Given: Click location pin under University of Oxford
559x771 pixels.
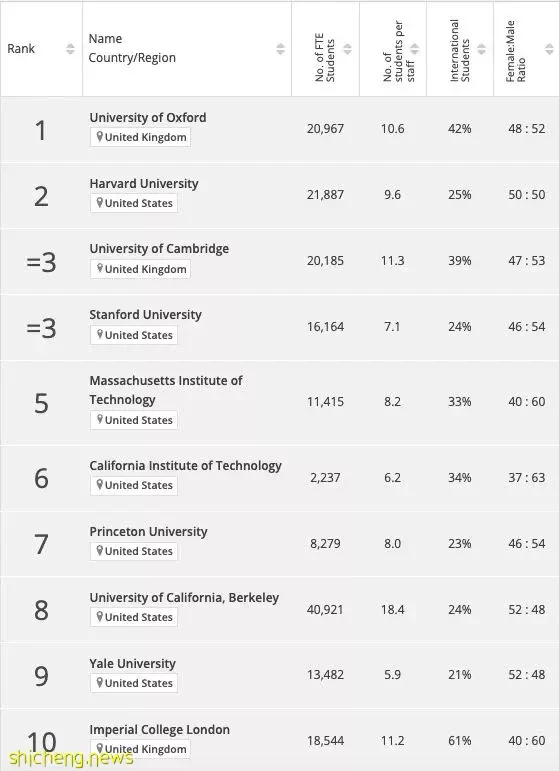Looking at the screenshot, I should click(99, 137).
